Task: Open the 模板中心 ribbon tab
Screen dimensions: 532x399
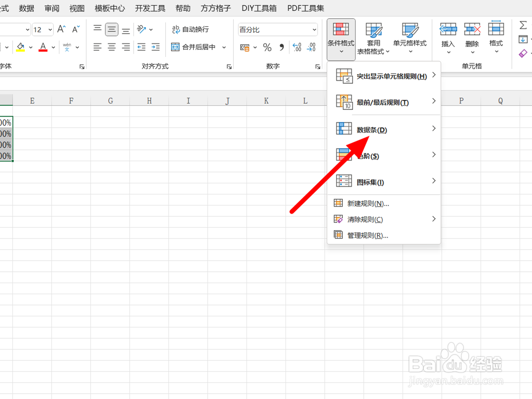Action: [x=110, y=8]
